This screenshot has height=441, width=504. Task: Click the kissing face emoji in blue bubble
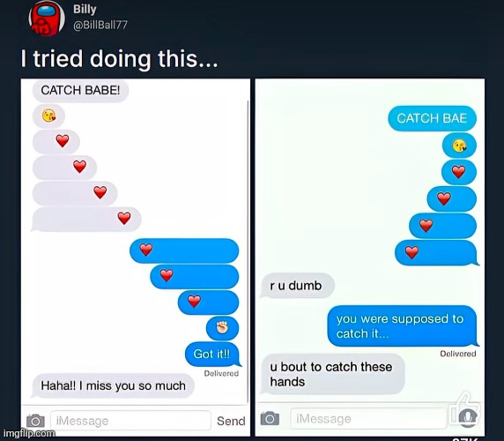tap(459, 146)
